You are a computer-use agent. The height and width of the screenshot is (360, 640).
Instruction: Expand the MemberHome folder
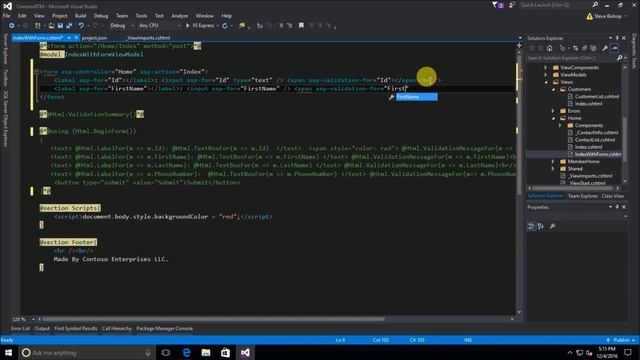click(x=553, y=161)
